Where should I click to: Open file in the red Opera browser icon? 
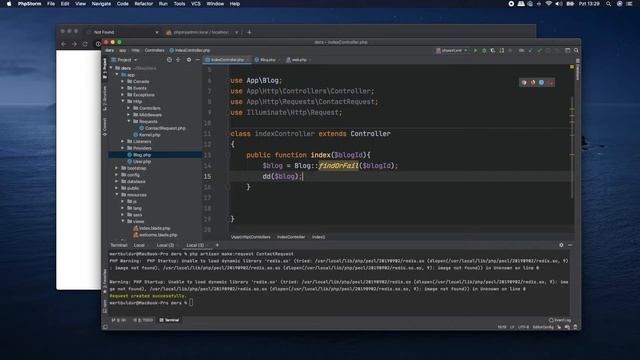point(550,82)
